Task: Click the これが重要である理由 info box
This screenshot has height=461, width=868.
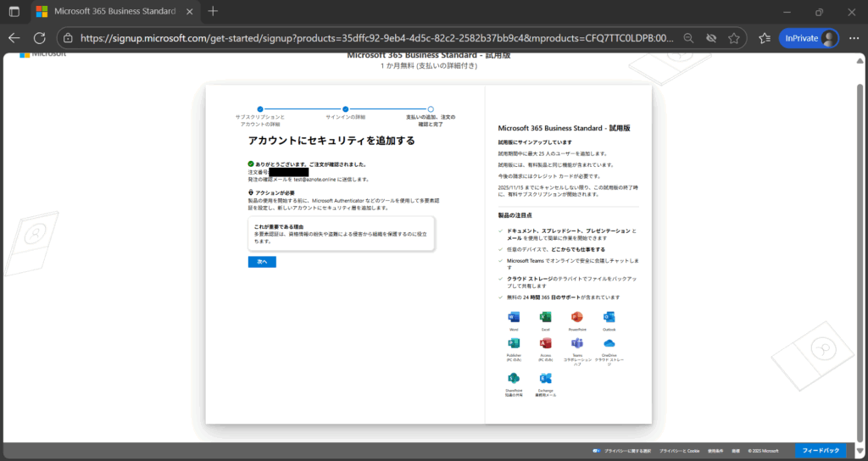Action: (x=341, y=234)
